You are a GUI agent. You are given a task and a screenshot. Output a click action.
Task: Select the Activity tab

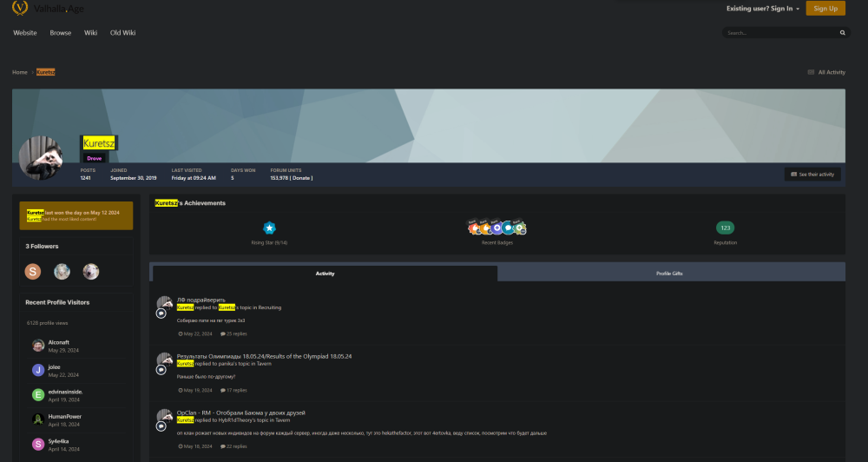click(325, 274)
